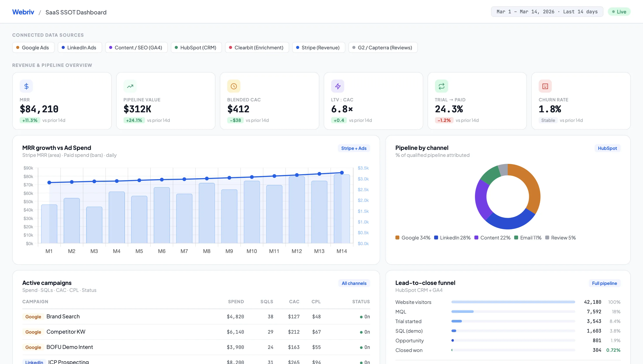Viewport: 643px width, 364px height.
Task: Open the Mar 1 - Mar 14 date range picker
Action: click(547, 12)
